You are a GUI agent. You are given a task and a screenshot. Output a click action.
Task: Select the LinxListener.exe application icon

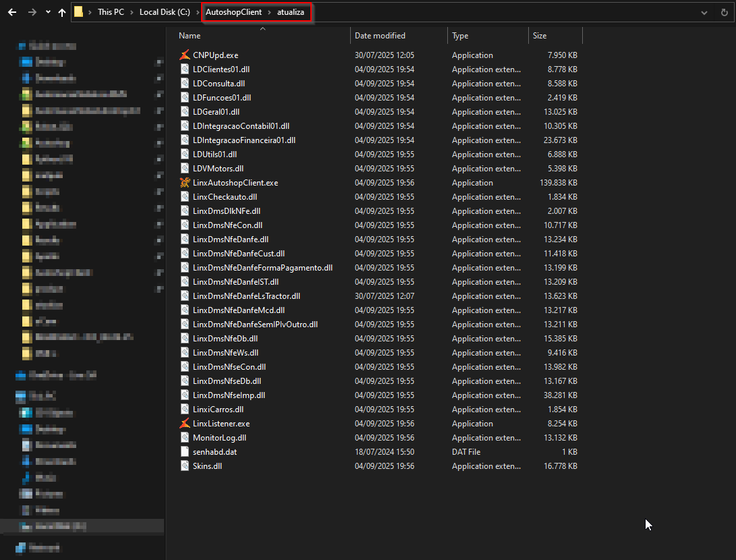tap(185, 424)
